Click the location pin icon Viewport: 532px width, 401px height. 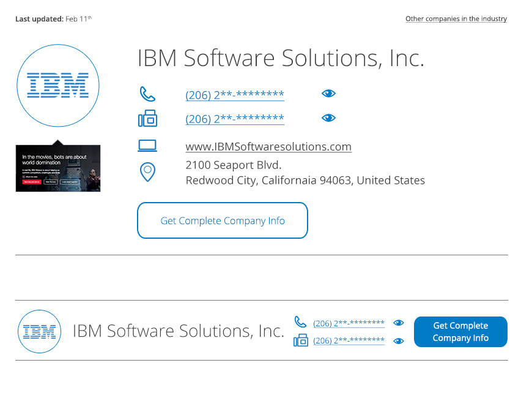pyautogui.click(x=147, y=172)
